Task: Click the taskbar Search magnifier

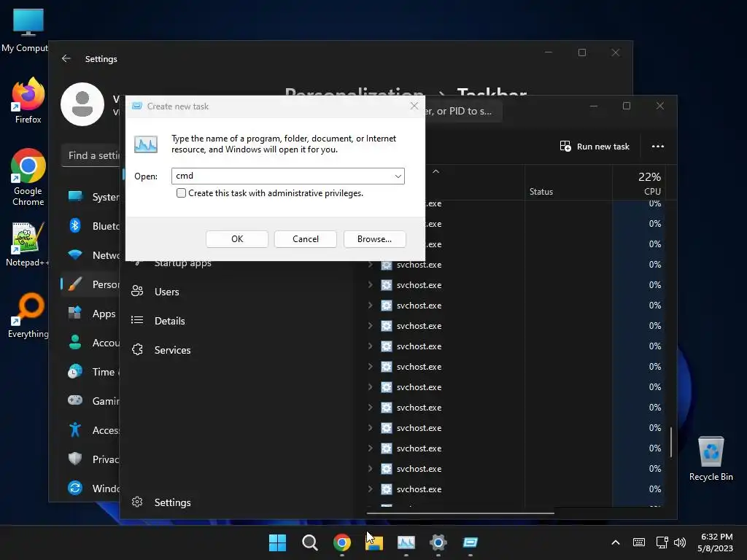Action: click(x=309, y=542)
